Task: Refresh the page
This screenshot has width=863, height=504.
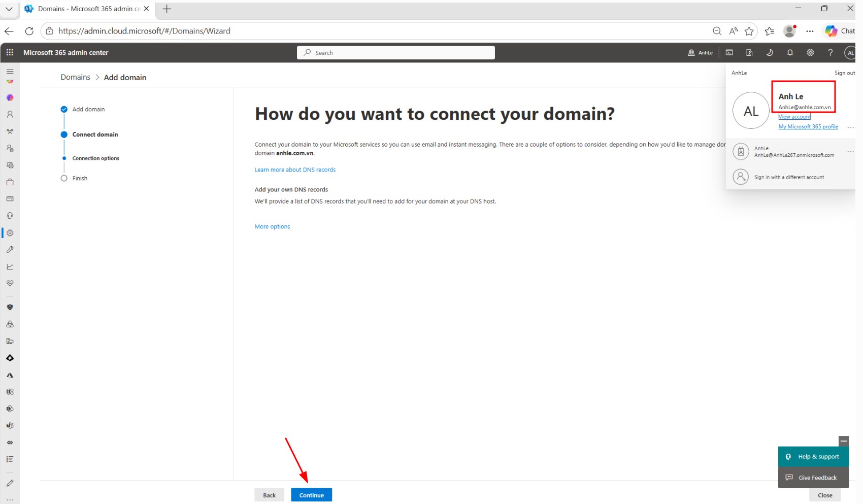Action: point(29,31)
